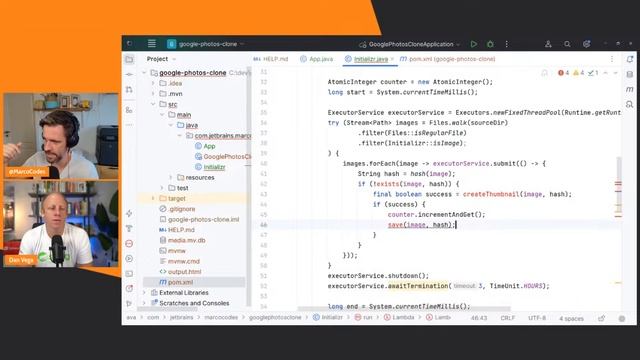Expand the test folder
This screenshot has height=360, width=640.
pyautogui.click(x=162, y=188)
